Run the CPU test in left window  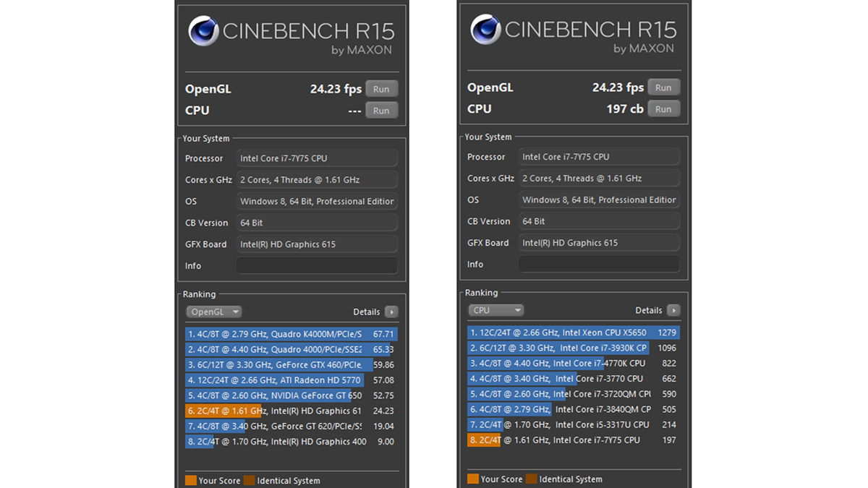(381, 111)
